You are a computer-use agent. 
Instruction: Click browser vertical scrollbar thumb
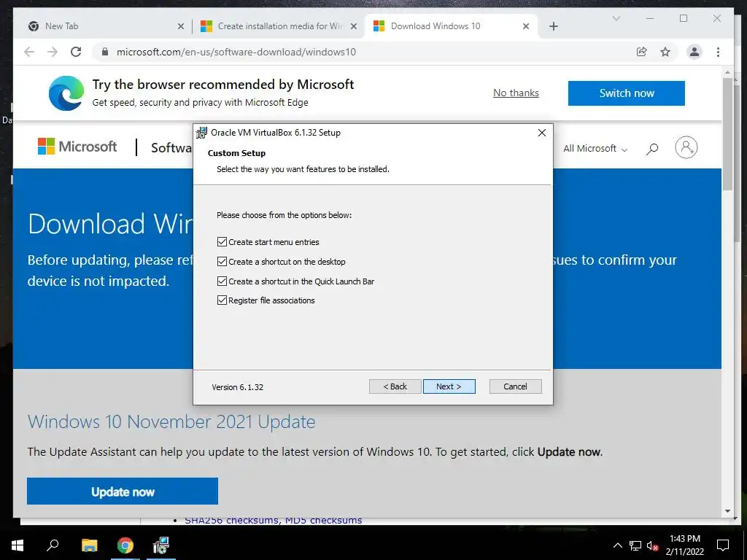coord(727,134)
